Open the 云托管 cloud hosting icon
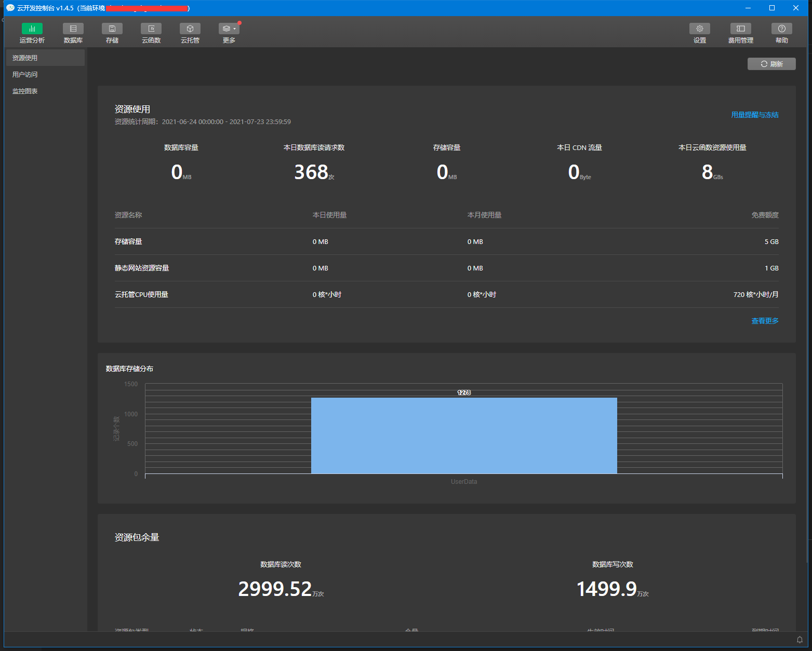The height and width of the screenshot is (651, 812). [x=190, y=33]
